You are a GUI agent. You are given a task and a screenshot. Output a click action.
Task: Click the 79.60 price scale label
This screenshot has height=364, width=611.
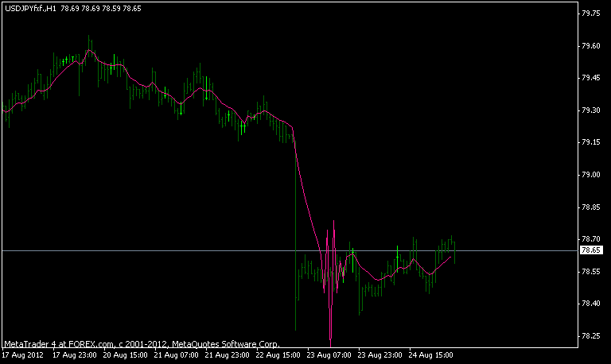[x=590, y=46]
